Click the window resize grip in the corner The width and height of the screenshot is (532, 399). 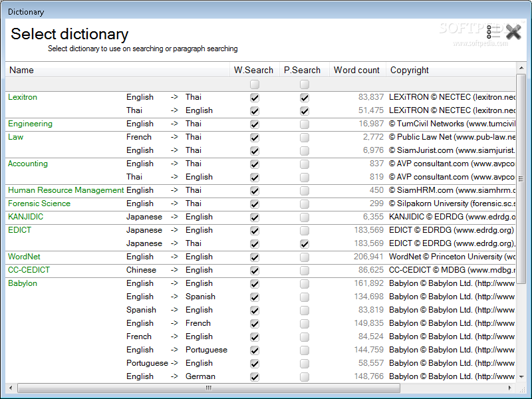click(522, 389)
